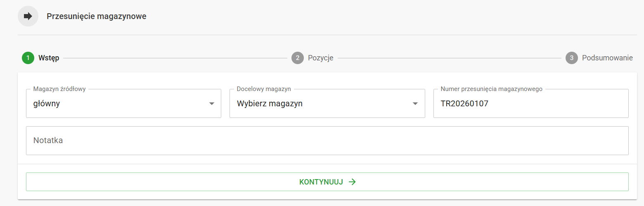
Task: Go to the Wstęp step label
Action: (49, 58)
